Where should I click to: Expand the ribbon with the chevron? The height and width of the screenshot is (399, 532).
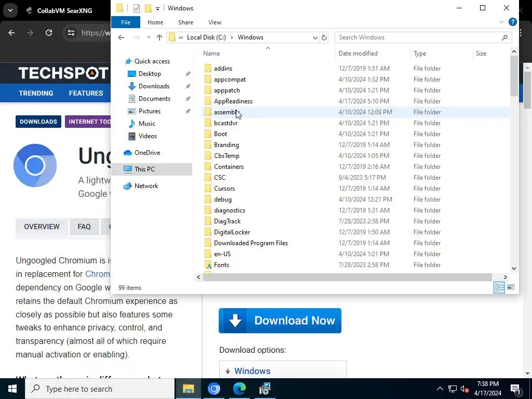click(501, 22)
